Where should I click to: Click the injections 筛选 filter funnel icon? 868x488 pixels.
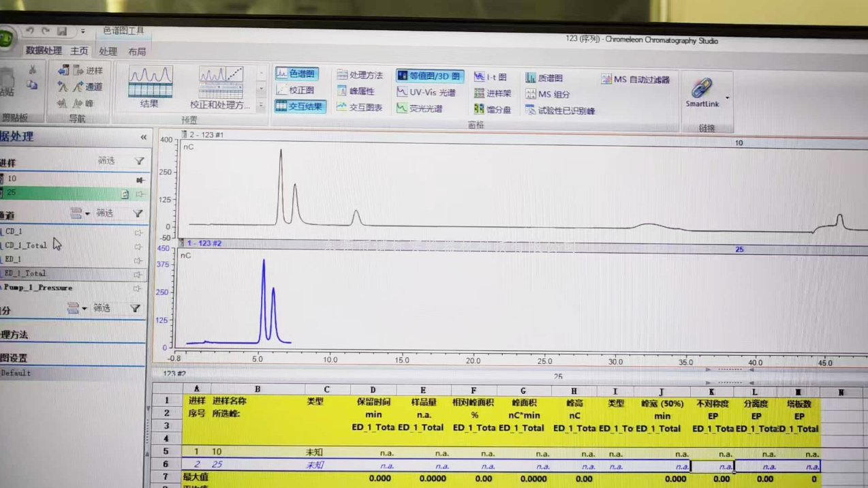pyautogui.click(x=139, y=161)
